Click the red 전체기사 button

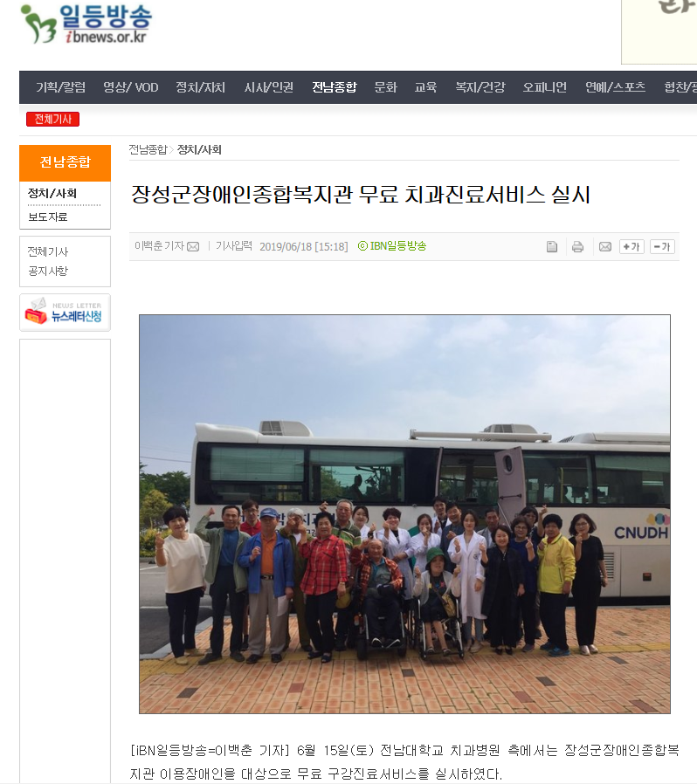[52, 119]
